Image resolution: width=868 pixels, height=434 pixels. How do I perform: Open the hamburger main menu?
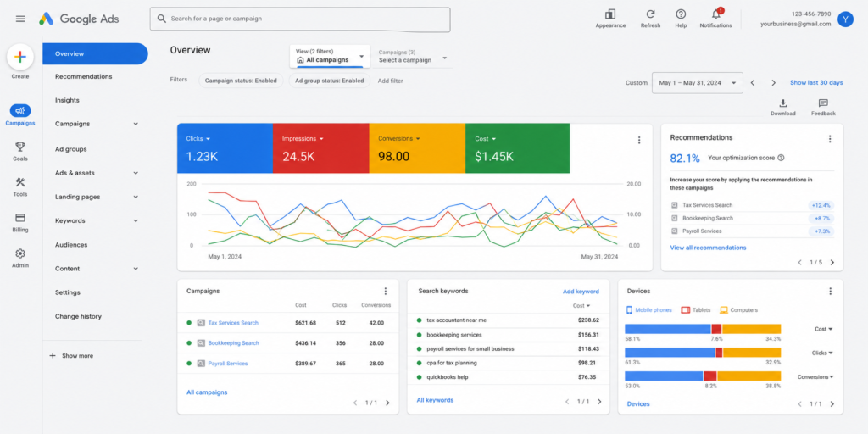20,19
